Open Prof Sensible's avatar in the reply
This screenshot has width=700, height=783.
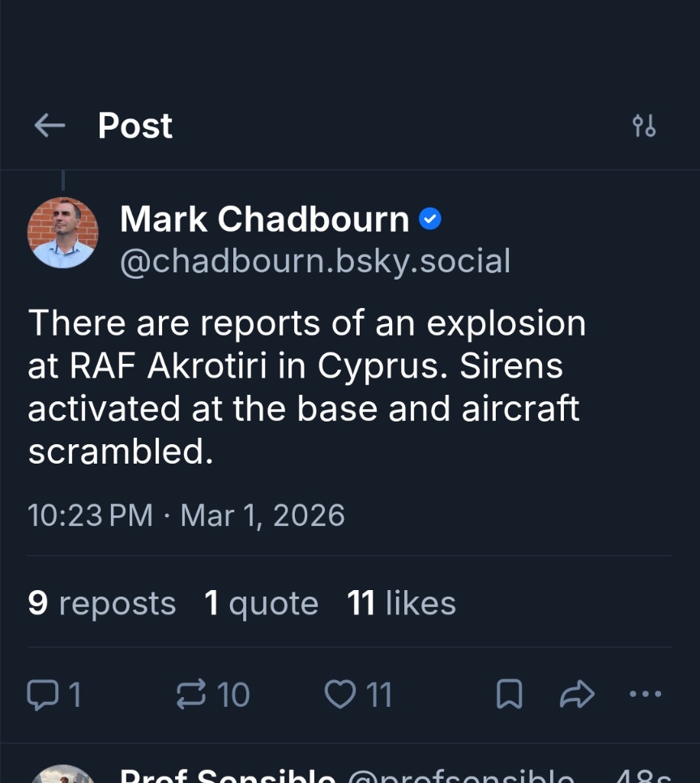(x=63, y=776)
